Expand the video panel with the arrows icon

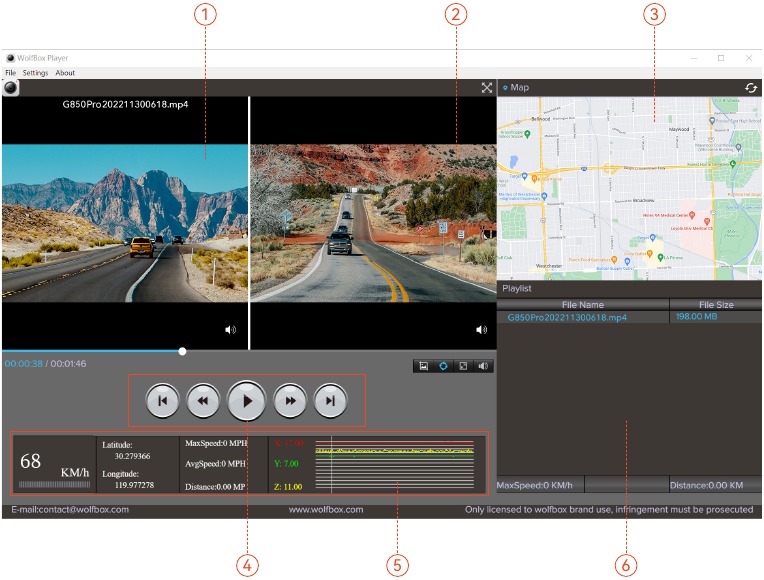(x=487, y=88)
